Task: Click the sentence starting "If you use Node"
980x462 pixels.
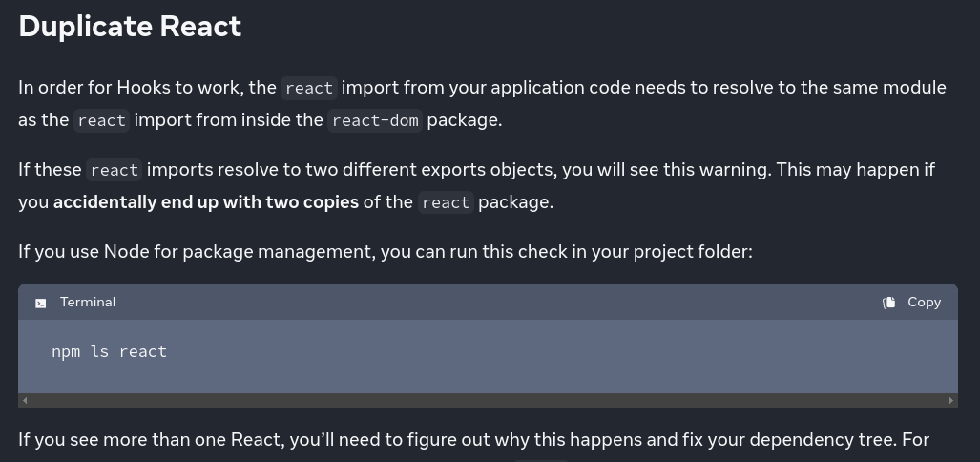Action: [385, 252]
